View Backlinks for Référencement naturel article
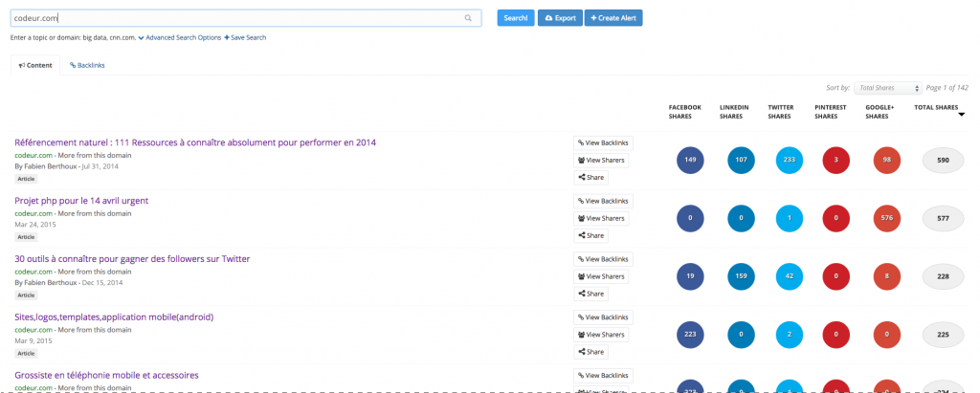This screenshot has height=393, width=980. [x=603, y=143]
